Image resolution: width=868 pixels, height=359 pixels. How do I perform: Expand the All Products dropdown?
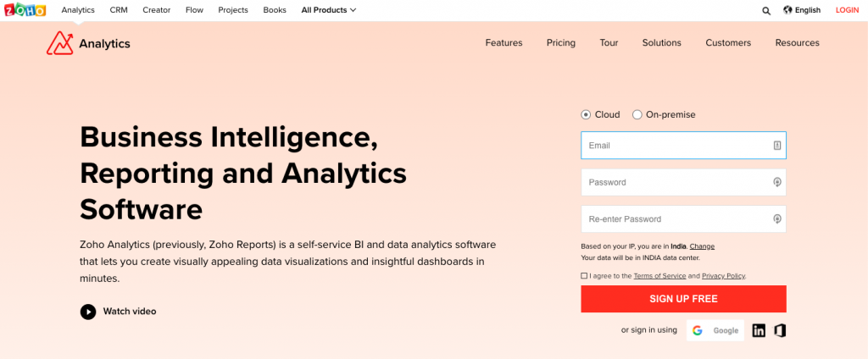(329, 10)
